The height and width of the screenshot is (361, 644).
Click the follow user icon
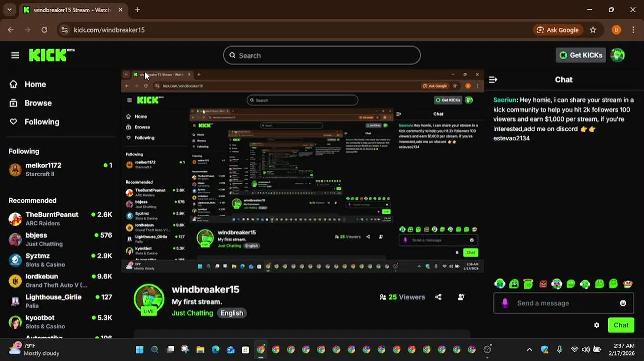point(461,297)
